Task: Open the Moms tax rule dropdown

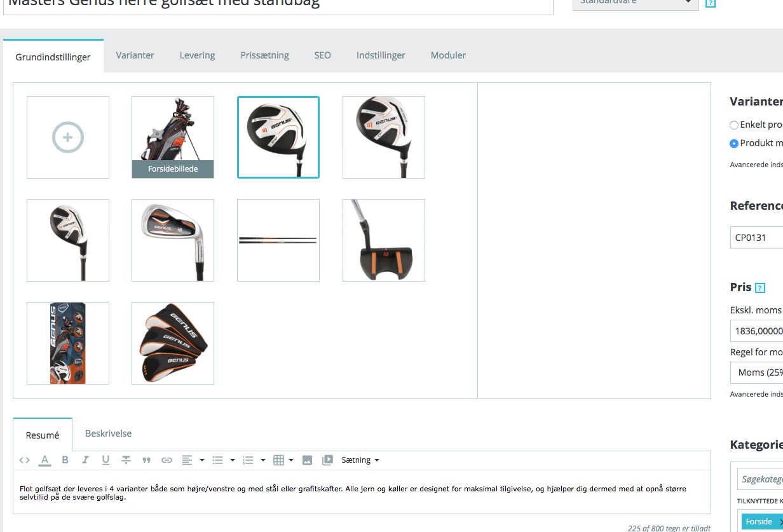Action: point(757,372)
